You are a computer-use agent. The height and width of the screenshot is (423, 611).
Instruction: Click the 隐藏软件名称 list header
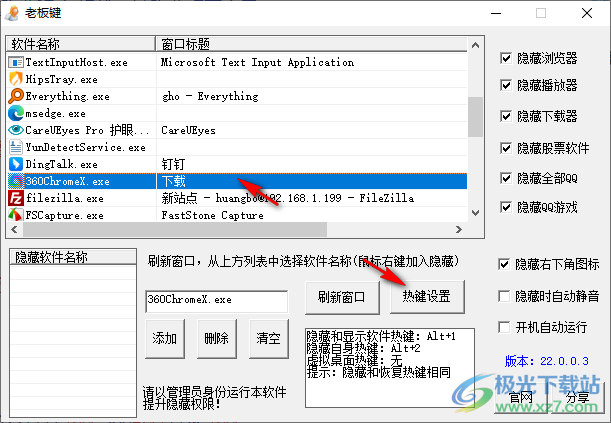[73, 257]
